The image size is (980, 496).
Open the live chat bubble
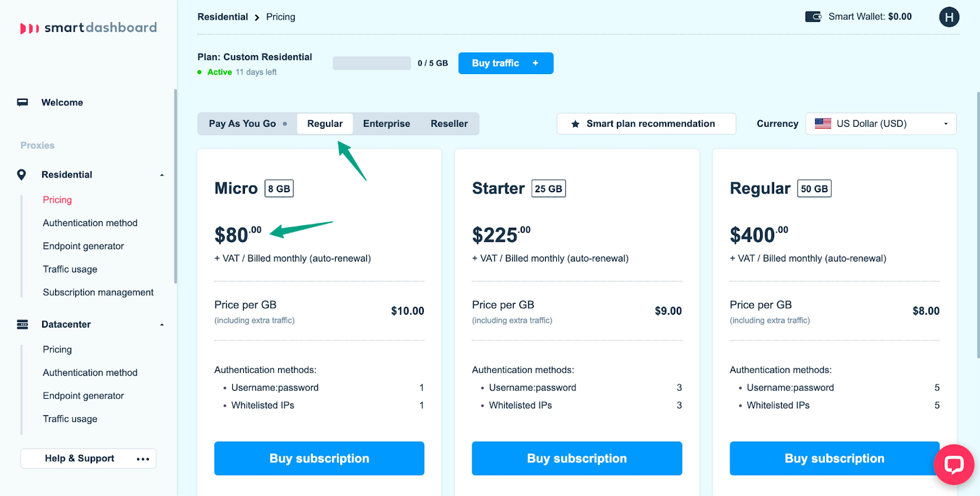pos(953,464)
